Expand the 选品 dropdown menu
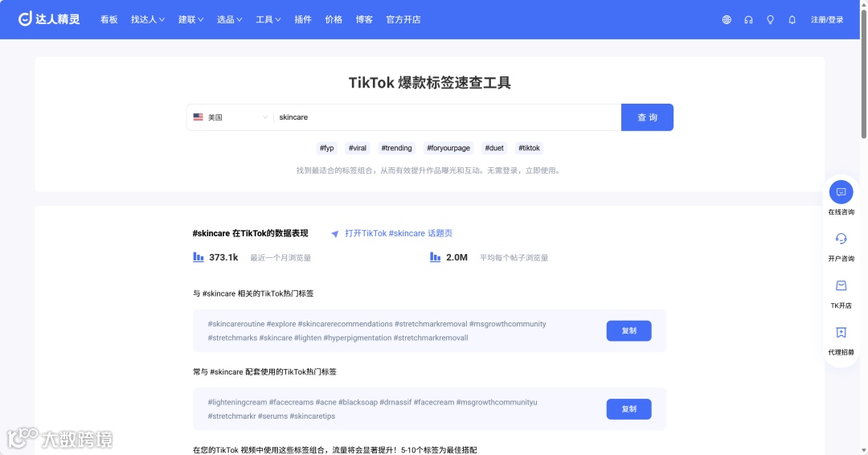The height and width of the screenshot is (455, 868). 229,19
